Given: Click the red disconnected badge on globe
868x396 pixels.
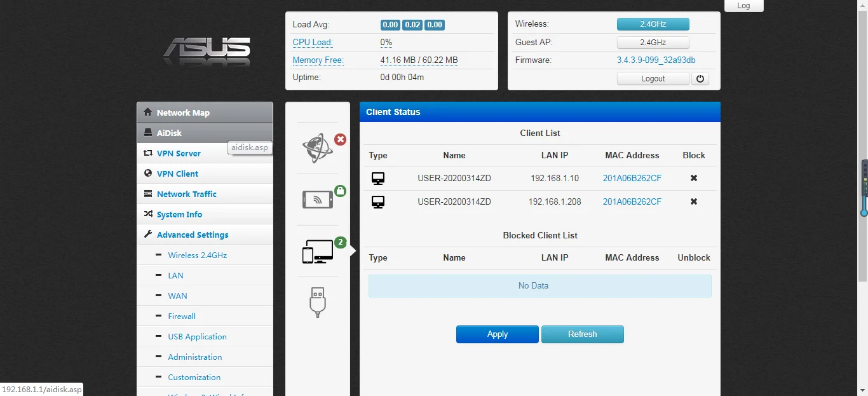Looking at the screenshot, I should [340, 139].
